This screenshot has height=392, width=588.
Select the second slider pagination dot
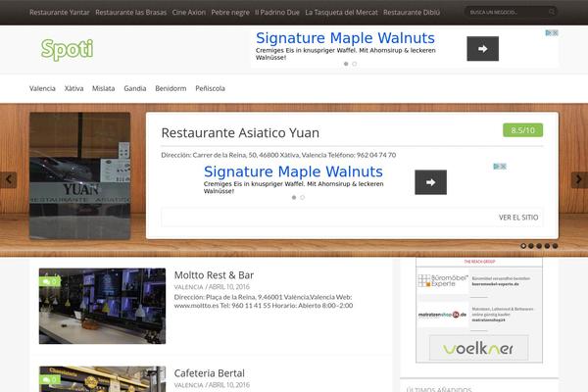(x=531, y=246)
